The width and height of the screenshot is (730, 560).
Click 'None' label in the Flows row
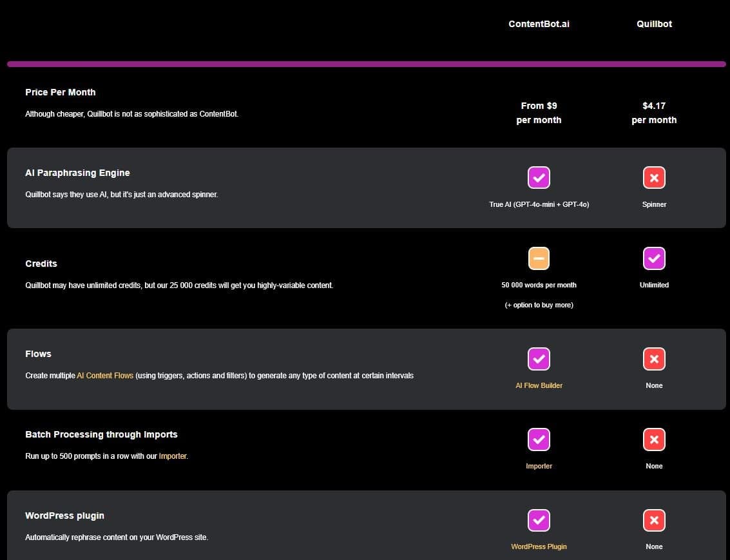(654, 385)
